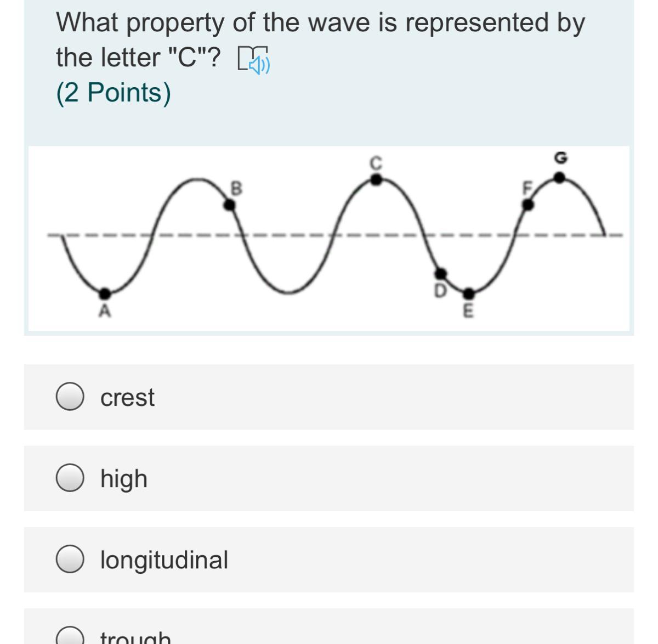Select the "high" radio button
The image size is (658, 644).
tap(70, 478)
